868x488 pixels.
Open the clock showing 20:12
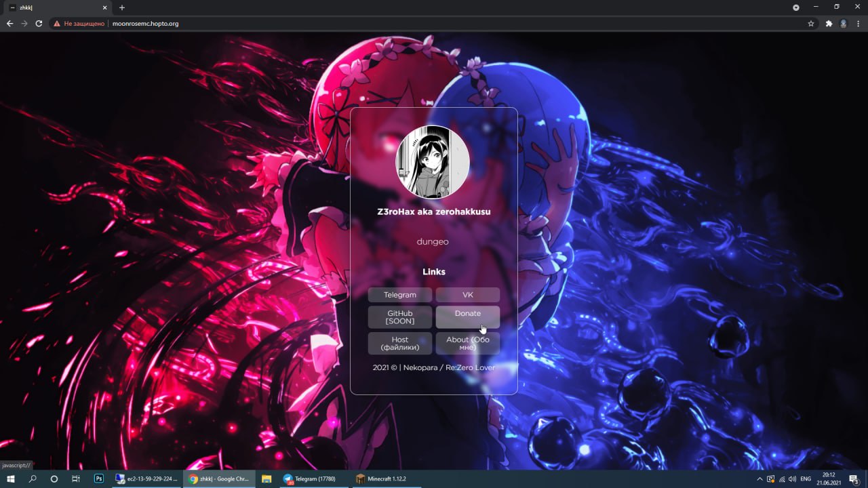829,479
